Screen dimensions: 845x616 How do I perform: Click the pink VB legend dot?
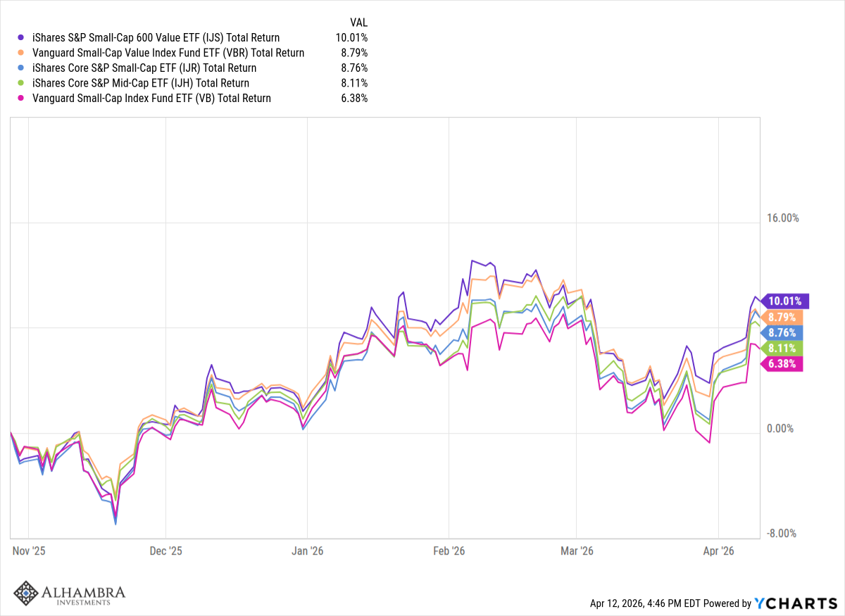(20, 99)
